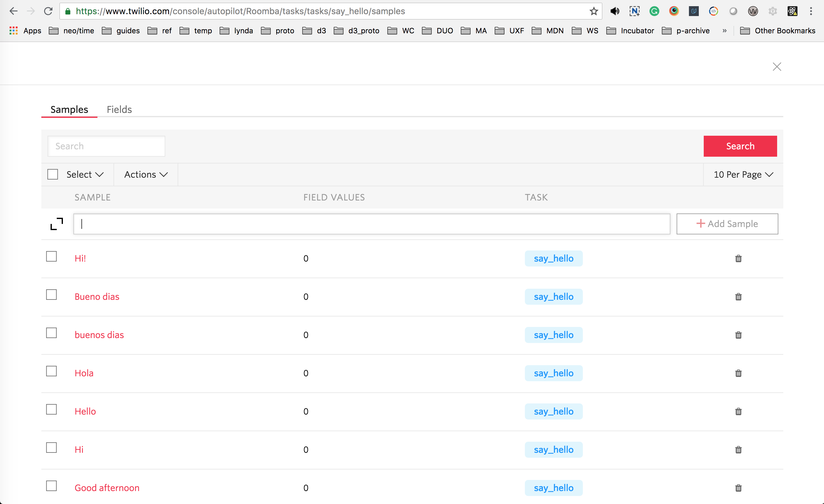Click trash icon for 'Bueno dias' row
The width and height of the screenshot is (824, 504).
click(738, 297)
